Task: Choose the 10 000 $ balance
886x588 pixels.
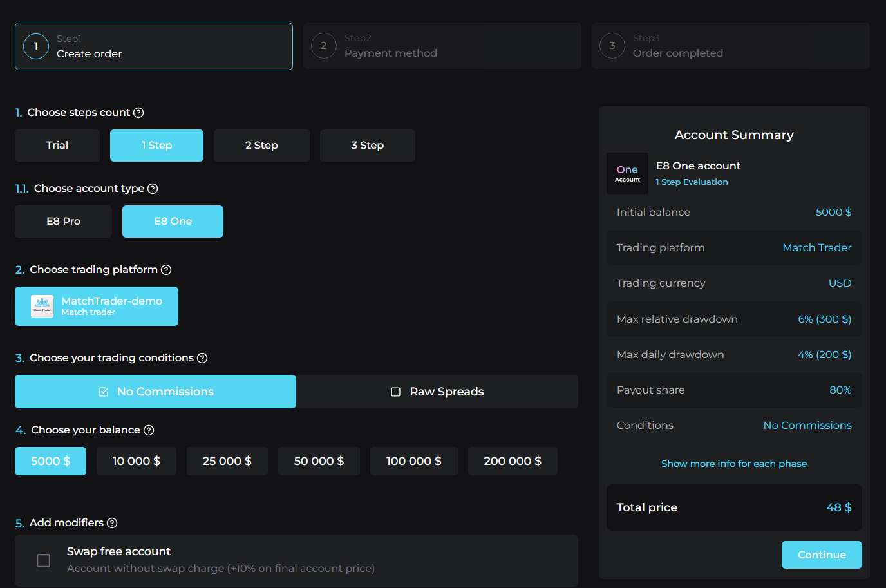Action: (x=137, y=461)
